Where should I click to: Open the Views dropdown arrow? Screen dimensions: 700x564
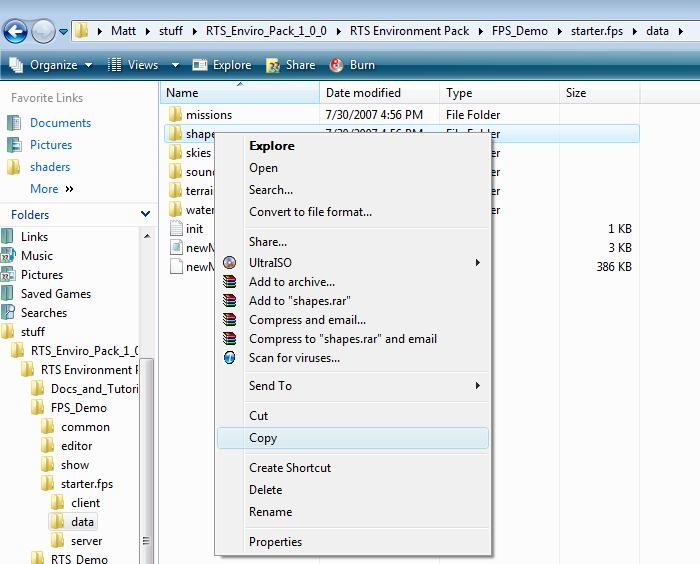[x=176, y=65]
